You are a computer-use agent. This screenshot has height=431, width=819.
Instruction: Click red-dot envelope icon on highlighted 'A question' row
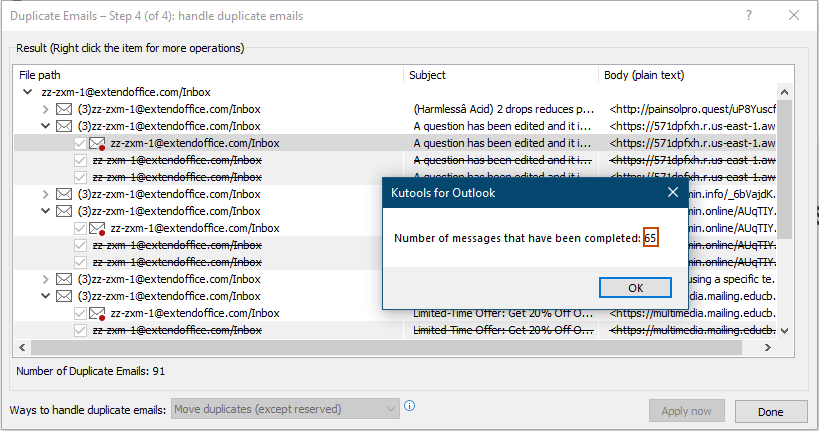pos(97,143)
